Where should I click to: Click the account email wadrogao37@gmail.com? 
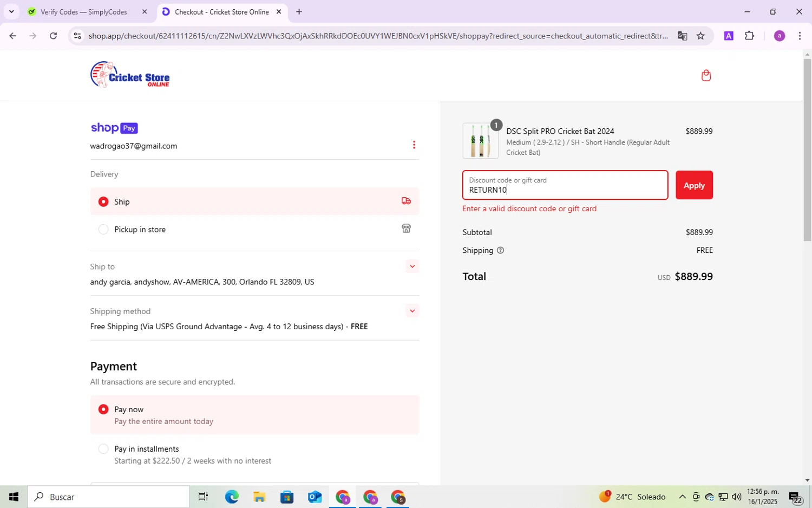click(134, 146)
